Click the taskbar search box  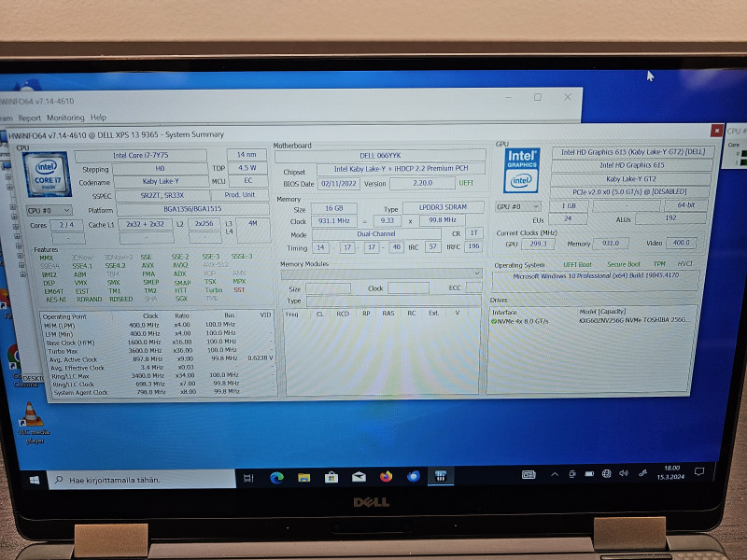pyautogui.click(x=142, y=480)
